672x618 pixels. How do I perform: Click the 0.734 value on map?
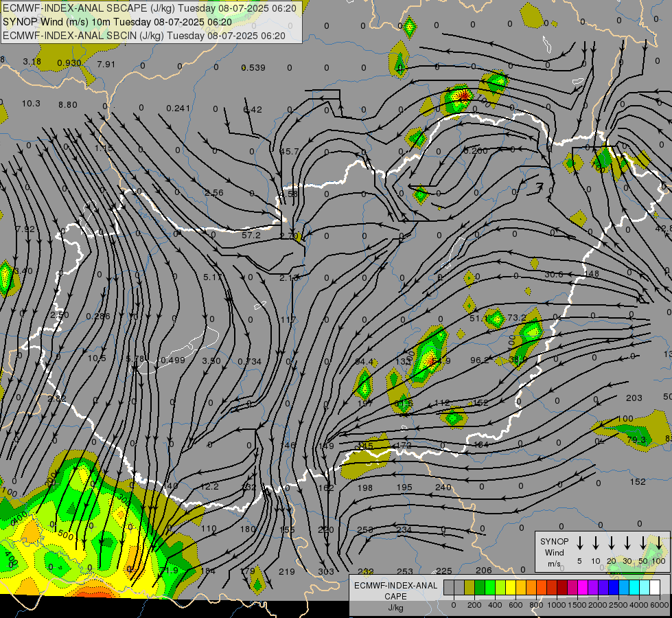coord(249,362)
